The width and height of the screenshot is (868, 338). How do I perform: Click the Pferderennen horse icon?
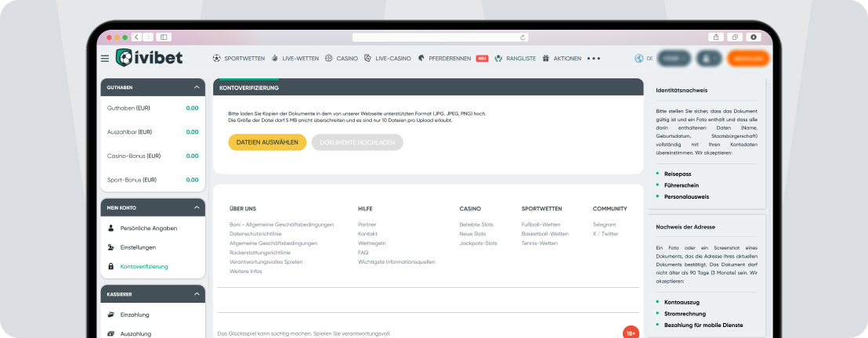click(421, 58)
